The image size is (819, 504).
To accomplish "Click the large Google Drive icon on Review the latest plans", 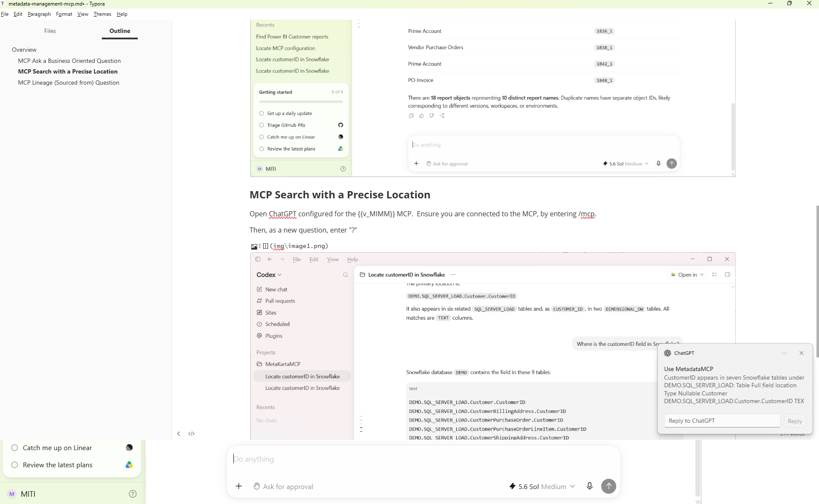I will pyautogui.click(x=129, y=465).
